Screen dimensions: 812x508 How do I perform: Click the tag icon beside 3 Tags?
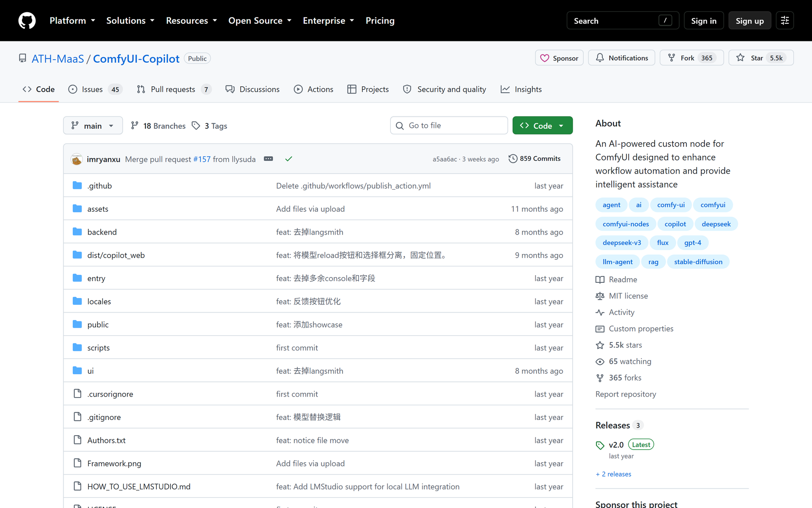click(196, 126)
